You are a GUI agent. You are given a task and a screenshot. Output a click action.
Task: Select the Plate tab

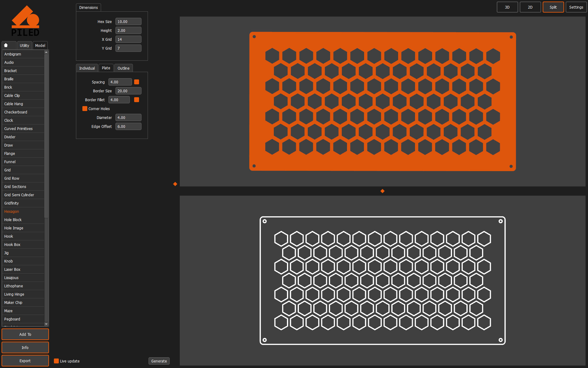[106, 68]
